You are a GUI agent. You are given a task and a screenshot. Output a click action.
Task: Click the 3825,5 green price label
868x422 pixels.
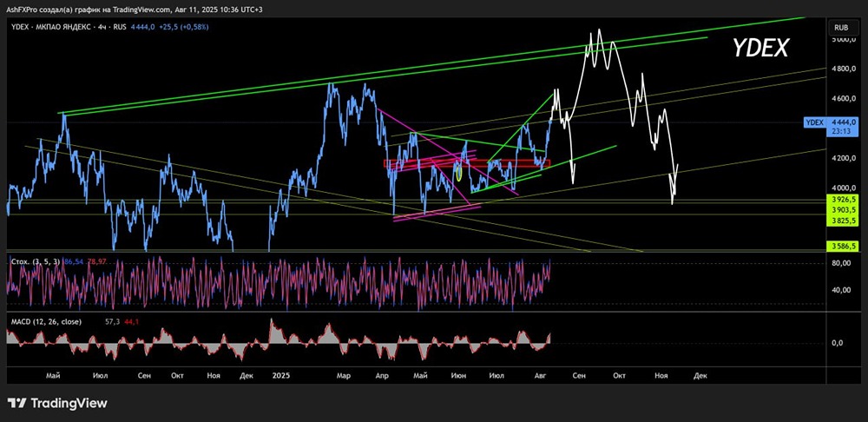coord(843,221)
